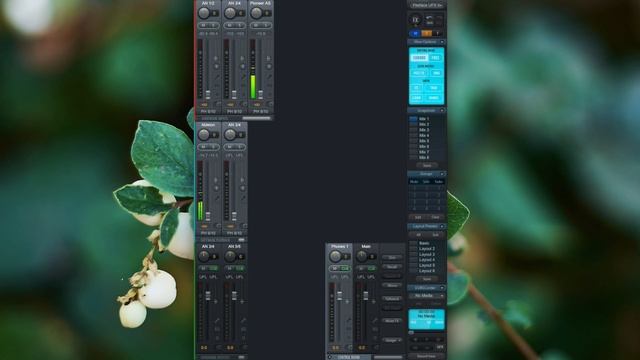
Task: Mute the Pioneer AS channel
Action: pyautogui.click(x=256, y=25)
